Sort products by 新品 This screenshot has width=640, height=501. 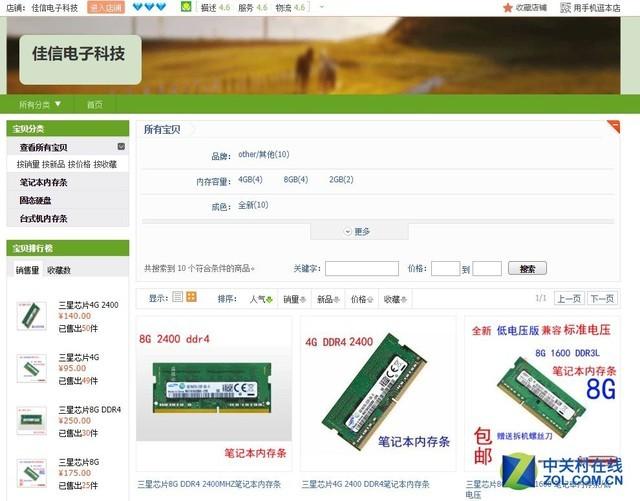328,299
